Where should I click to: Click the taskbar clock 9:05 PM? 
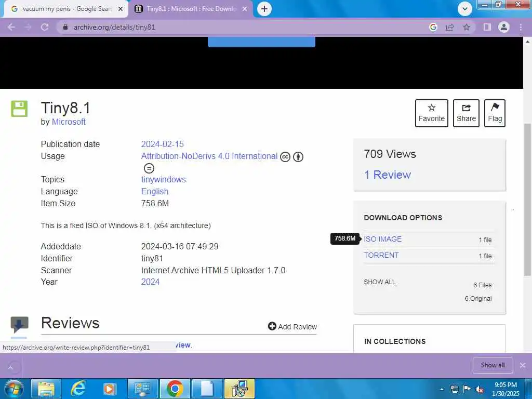point(506,389)
